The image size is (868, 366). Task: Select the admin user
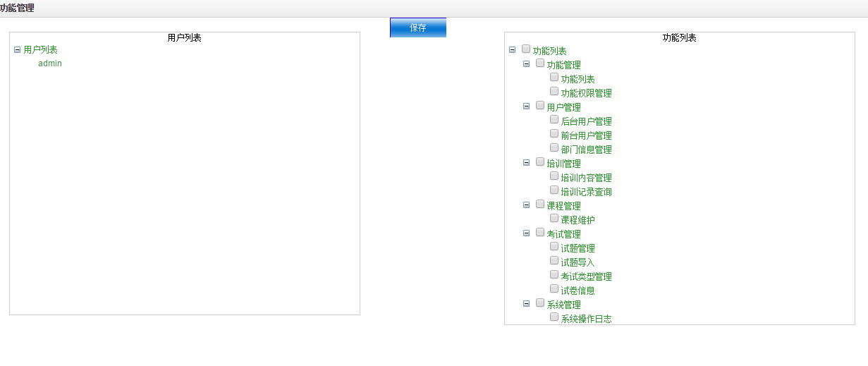tap(50, 63)
